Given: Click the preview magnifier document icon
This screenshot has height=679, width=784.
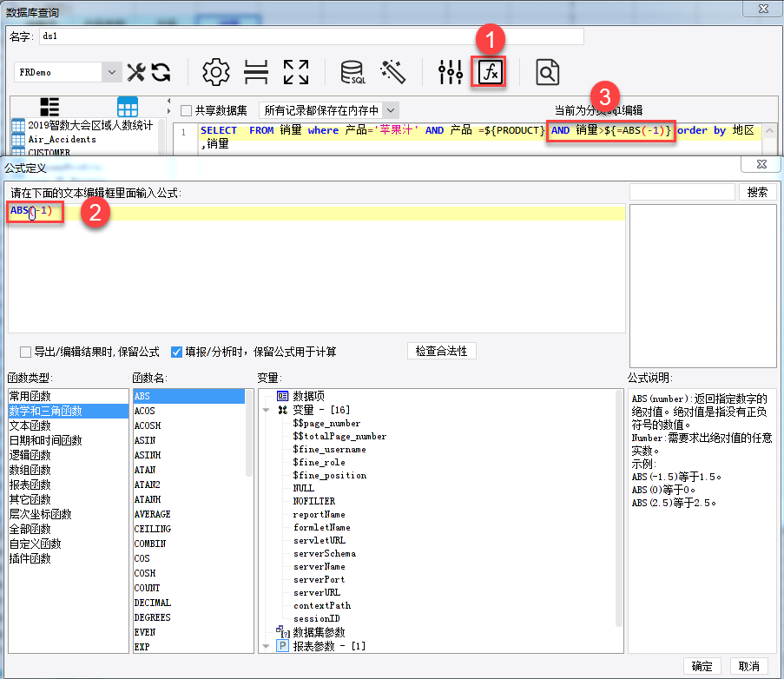Looking at the screenshot, I should 547,72.
